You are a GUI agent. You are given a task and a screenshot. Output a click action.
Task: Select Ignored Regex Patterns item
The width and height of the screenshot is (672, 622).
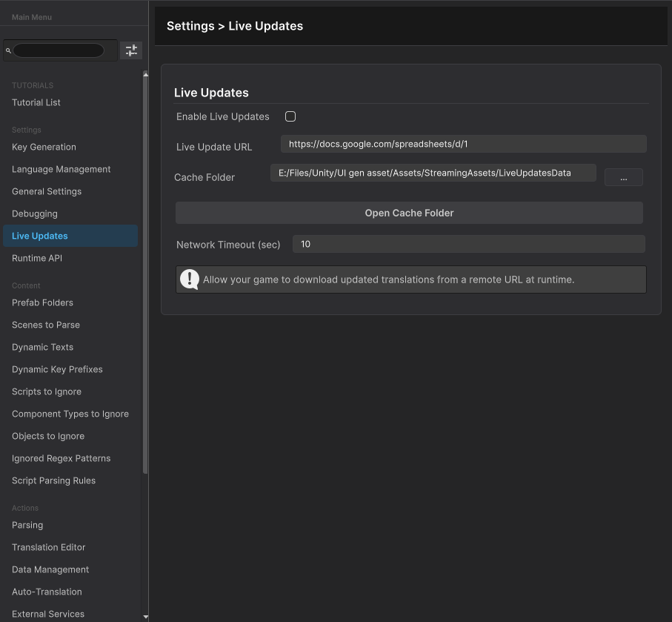pos(61,458)
